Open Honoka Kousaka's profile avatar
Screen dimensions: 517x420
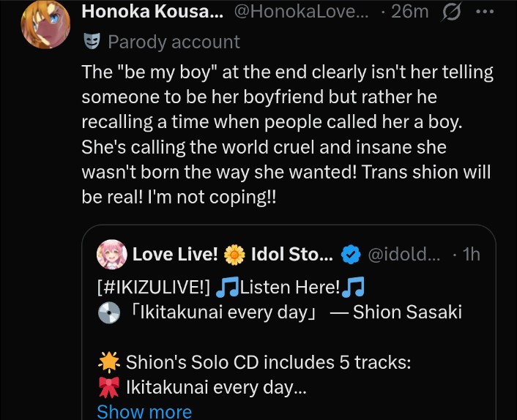point(45,24)
